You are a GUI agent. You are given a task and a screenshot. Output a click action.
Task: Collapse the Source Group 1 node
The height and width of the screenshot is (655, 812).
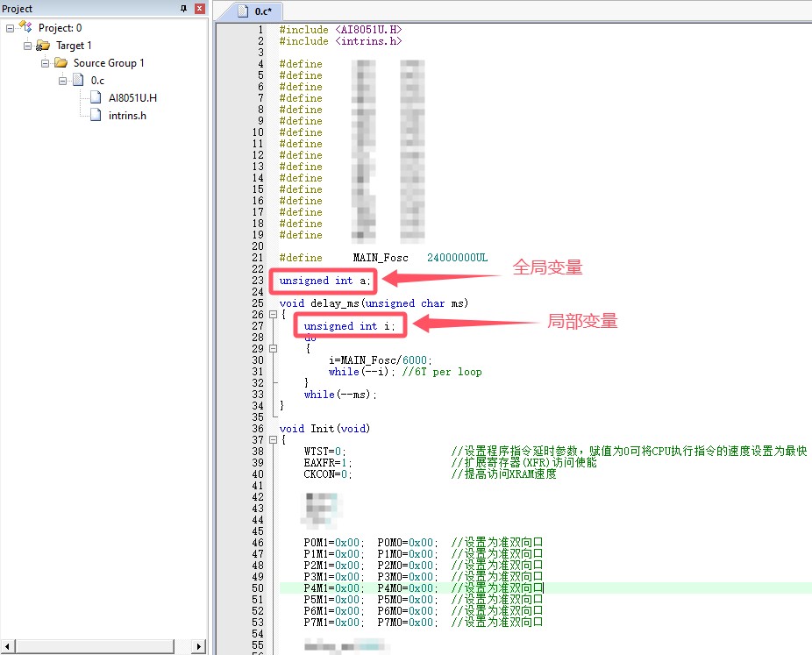point(45,63)
